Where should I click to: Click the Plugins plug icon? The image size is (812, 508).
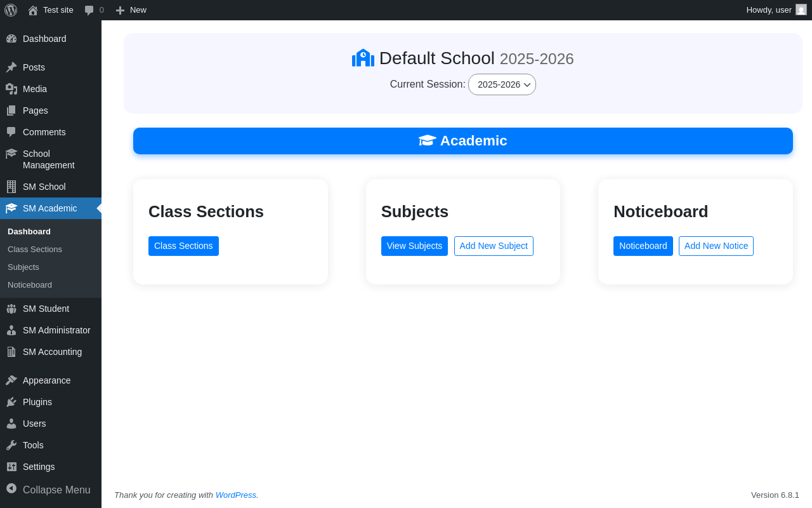click(x=11, y=402)
